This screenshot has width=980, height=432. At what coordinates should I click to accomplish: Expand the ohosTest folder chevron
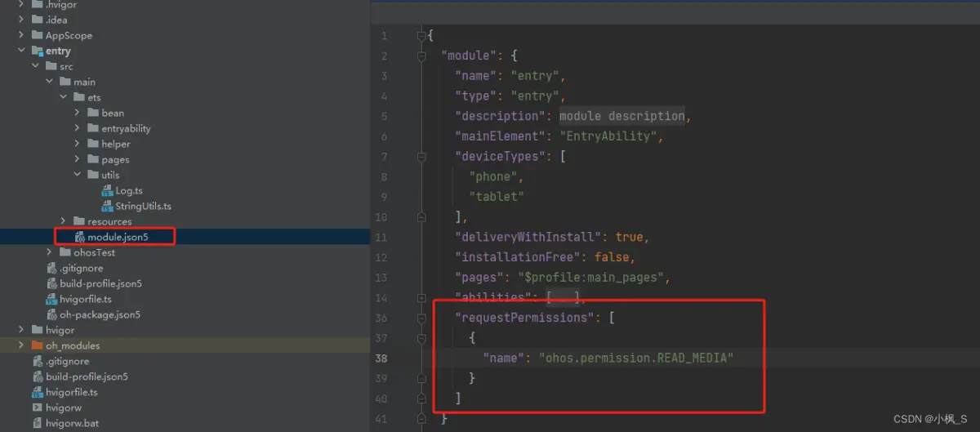[x=50, y=252]
